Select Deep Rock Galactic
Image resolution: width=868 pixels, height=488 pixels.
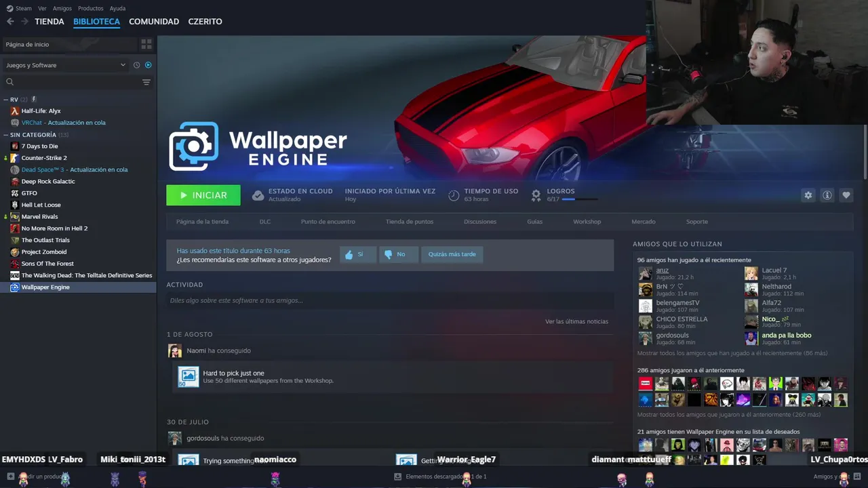click(48, 182)
